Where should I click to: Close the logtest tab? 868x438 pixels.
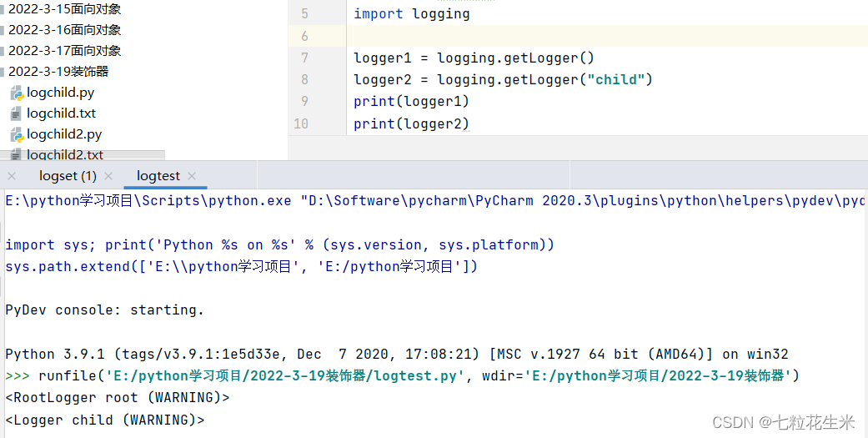pos(192,176)
